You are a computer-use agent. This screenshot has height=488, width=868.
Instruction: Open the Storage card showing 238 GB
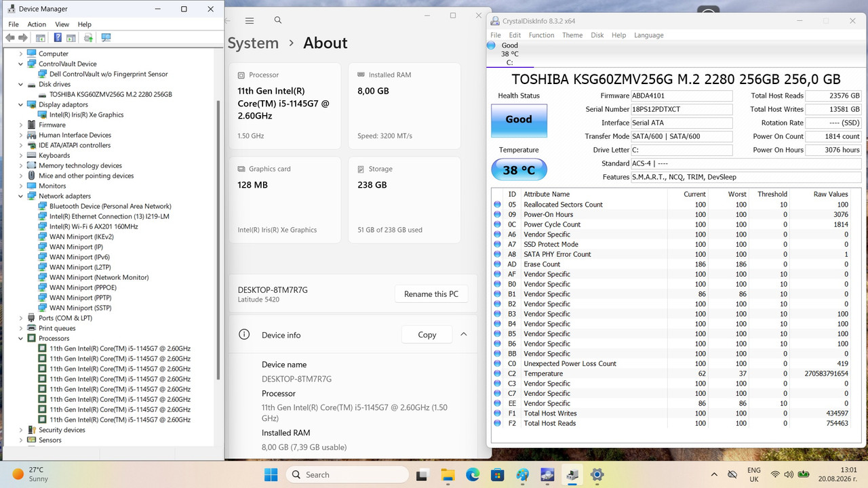(405, 200)
